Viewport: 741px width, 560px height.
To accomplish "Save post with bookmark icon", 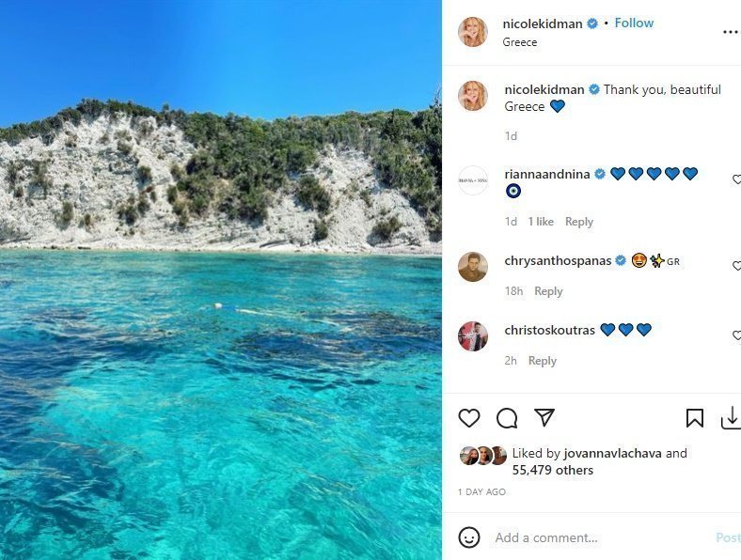I will pos(694,418).
